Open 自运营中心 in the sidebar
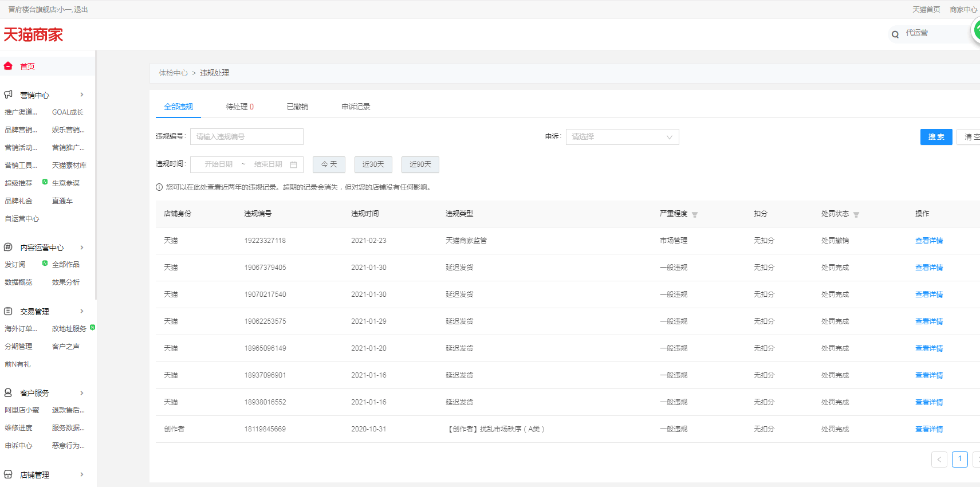The image size is (980, 487). 22,219
